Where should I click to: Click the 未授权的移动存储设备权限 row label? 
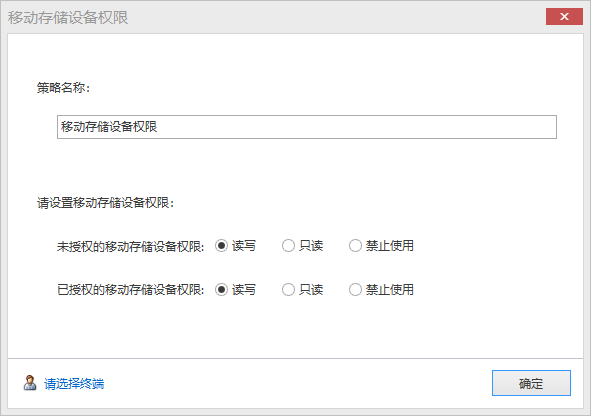coord(130,246)
